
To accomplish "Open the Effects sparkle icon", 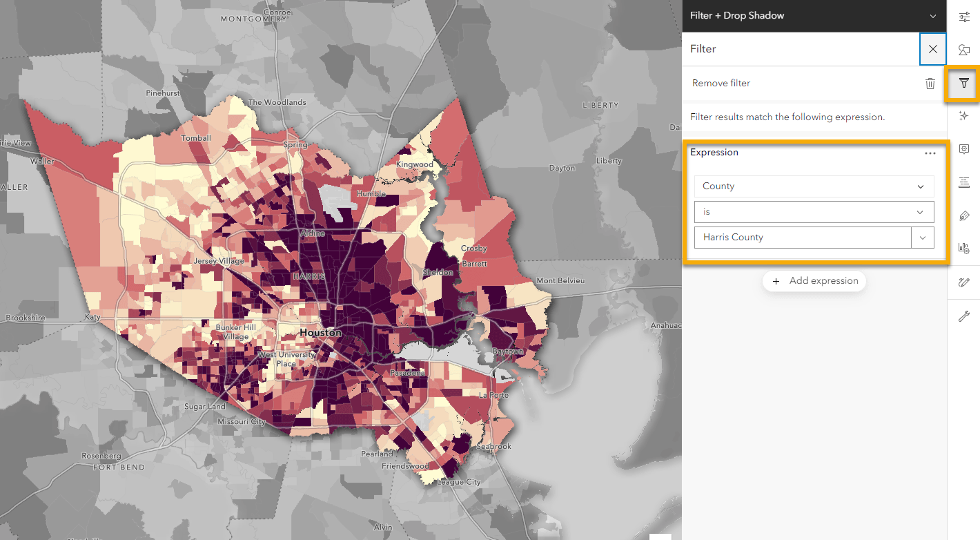I will pyautogui.click(x=964, y=116).
